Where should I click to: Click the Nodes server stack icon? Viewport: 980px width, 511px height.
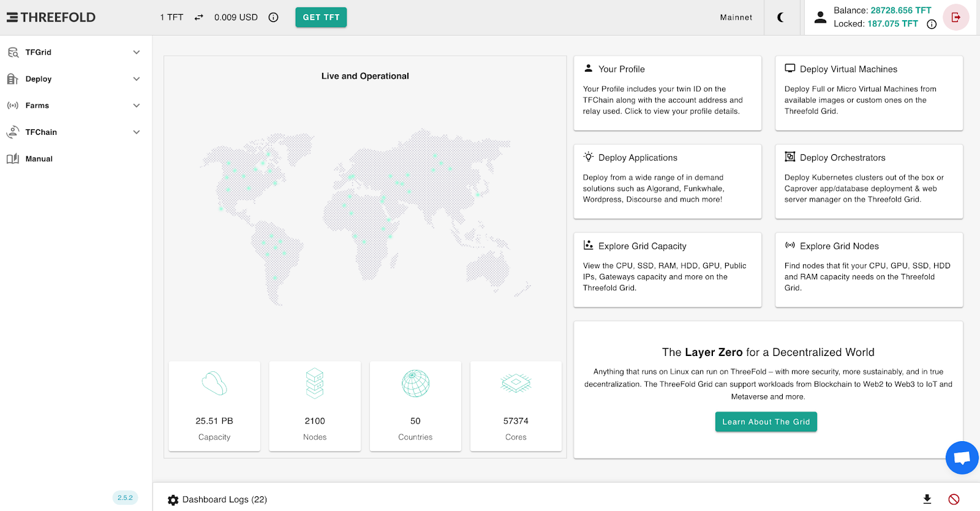click(x=315, y=384)
